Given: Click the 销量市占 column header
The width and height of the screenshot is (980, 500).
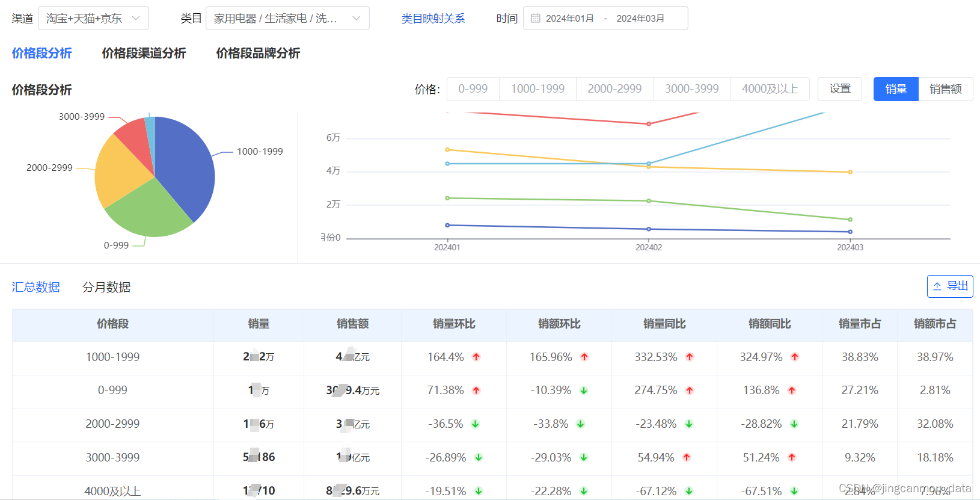Looking at the screenshot, I should point(860,324).
